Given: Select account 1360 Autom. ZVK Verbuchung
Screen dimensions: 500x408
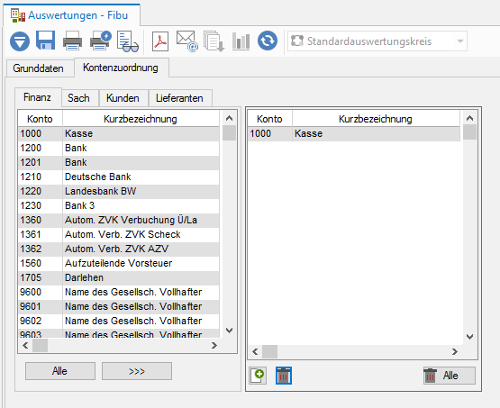Looking at the screenshot, I should coord(119,220).
